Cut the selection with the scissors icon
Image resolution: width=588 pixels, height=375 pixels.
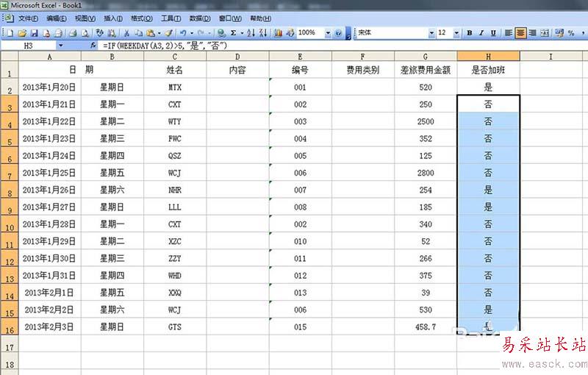coord(126,33)
